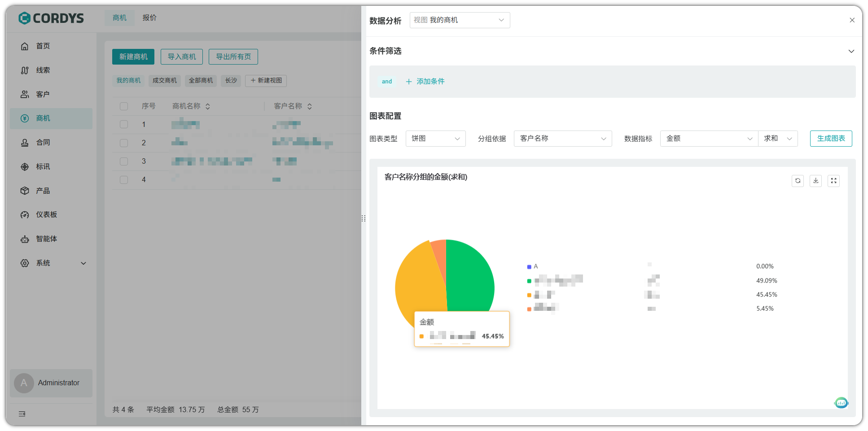Click 导出所有页 to export all pages
The height and width of the screenshot is (431, 868).
click(x=233, y=57)
